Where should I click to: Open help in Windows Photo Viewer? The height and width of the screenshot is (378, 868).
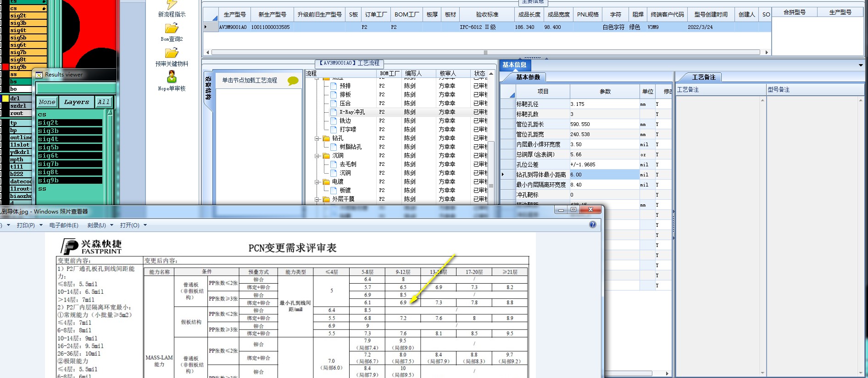tap(593, 225)
